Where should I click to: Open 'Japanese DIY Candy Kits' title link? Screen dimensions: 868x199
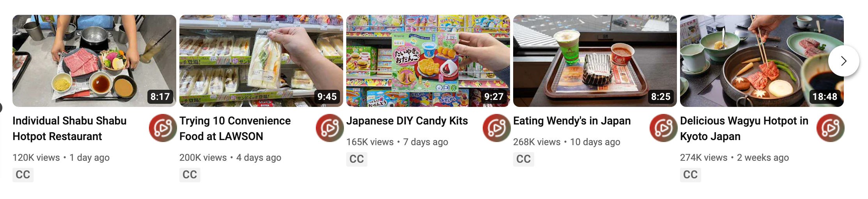(407, 121)
